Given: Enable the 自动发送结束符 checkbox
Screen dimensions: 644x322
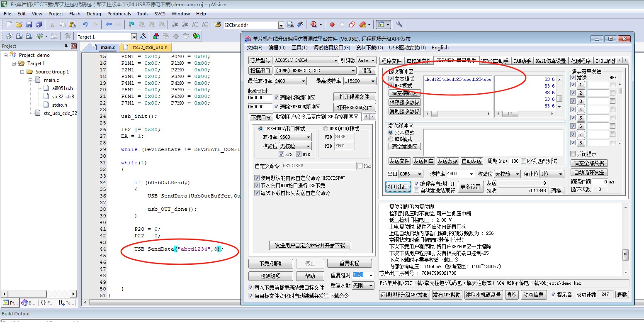Looking at the screenshot, I should point(416,190).
